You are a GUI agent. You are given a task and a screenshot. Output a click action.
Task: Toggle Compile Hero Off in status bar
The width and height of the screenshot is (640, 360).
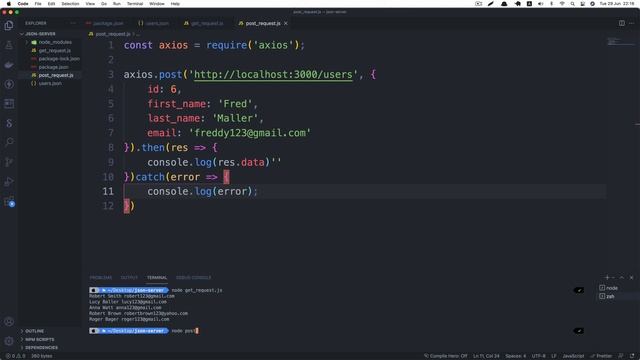(445, 356)
